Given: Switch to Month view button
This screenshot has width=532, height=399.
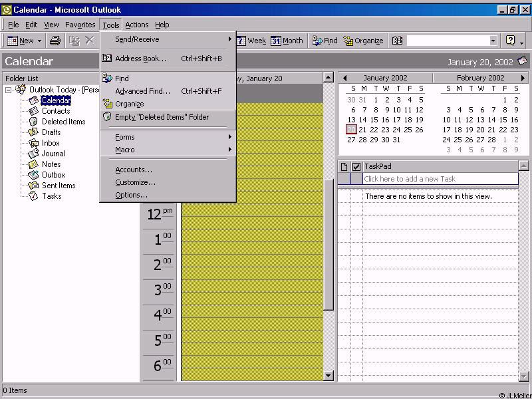Looking at the screenshot, I should 287,41.
